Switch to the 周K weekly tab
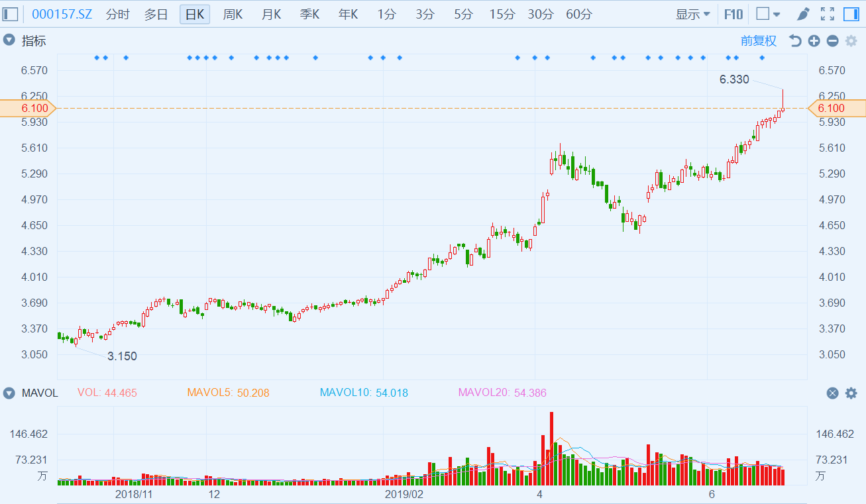The height and width of the screenshot is (504, 866). tap(233, 14)
